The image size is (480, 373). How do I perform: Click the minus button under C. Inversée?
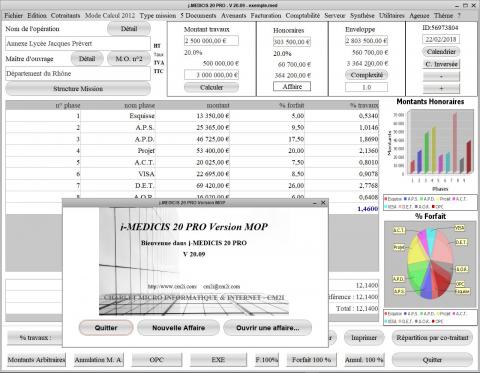click(441, 76)
